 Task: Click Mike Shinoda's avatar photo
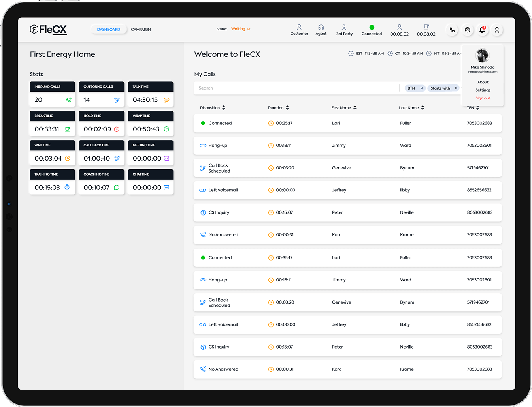coord(483,56)
